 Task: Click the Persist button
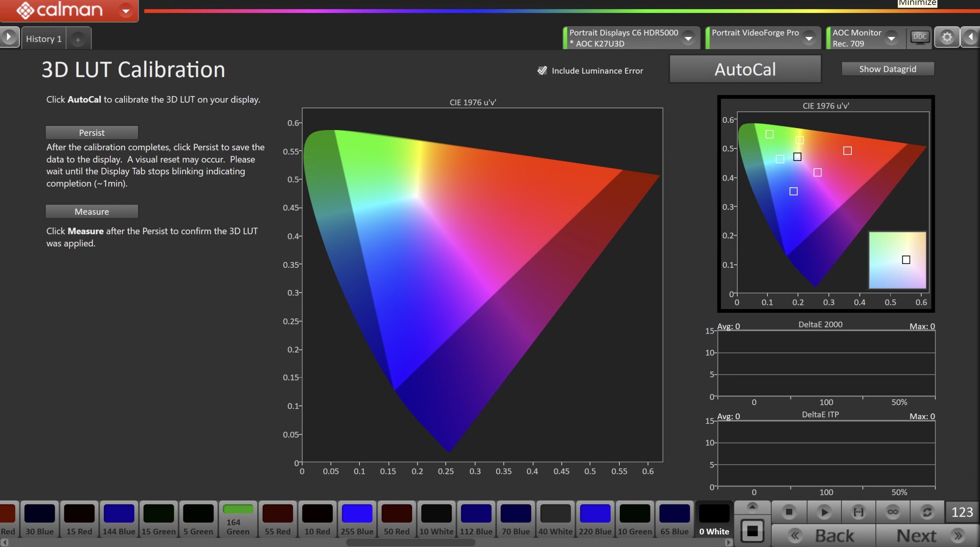coord(91,133)
